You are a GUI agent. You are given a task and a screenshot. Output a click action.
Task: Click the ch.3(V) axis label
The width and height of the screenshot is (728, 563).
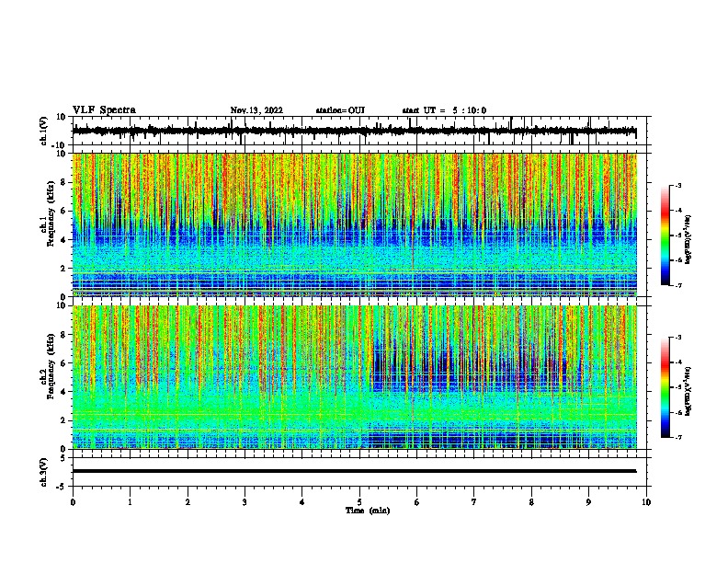click(44, 472)
